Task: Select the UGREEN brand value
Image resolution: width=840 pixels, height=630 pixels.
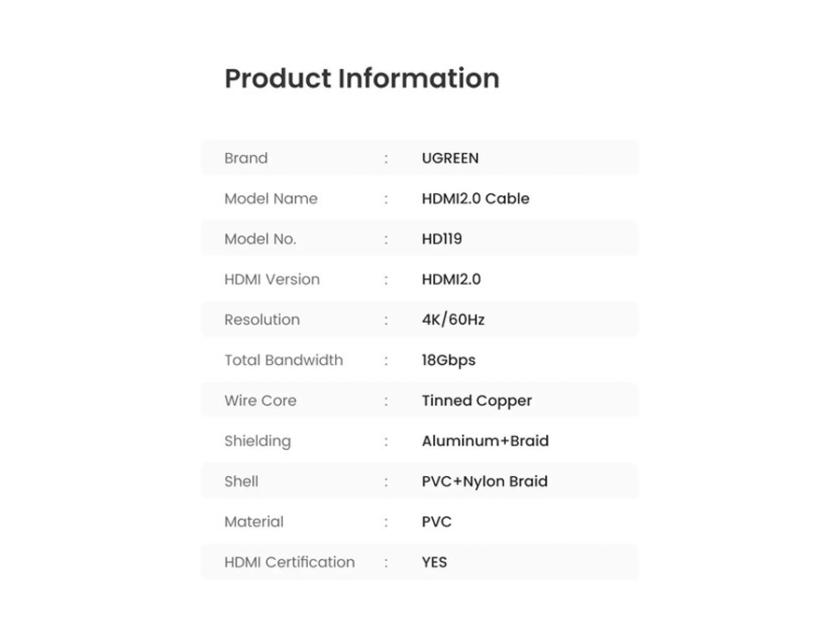Action: pos(450,158)
